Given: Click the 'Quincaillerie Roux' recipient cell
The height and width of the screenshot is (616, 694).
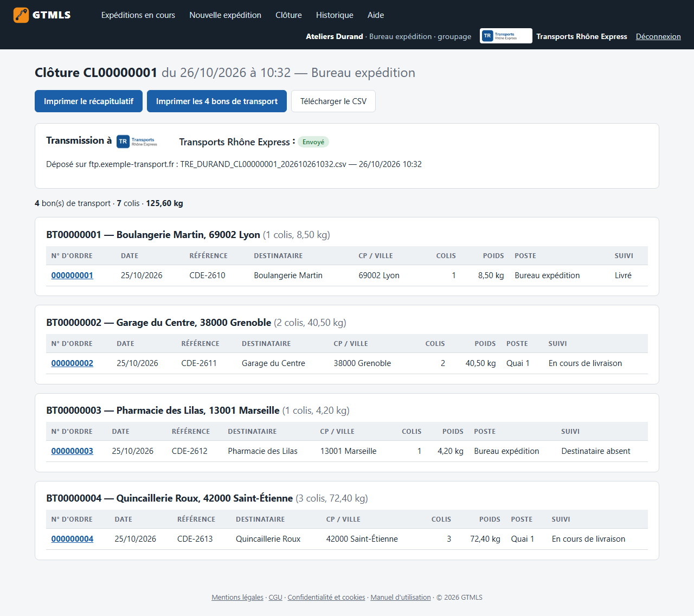Looking at the screenshot, I should click(x=268, y=539).
